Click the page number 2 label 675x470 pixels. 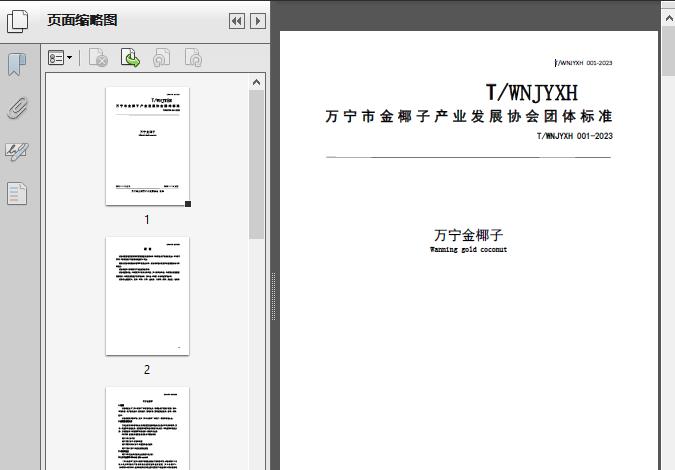(147, 369)
